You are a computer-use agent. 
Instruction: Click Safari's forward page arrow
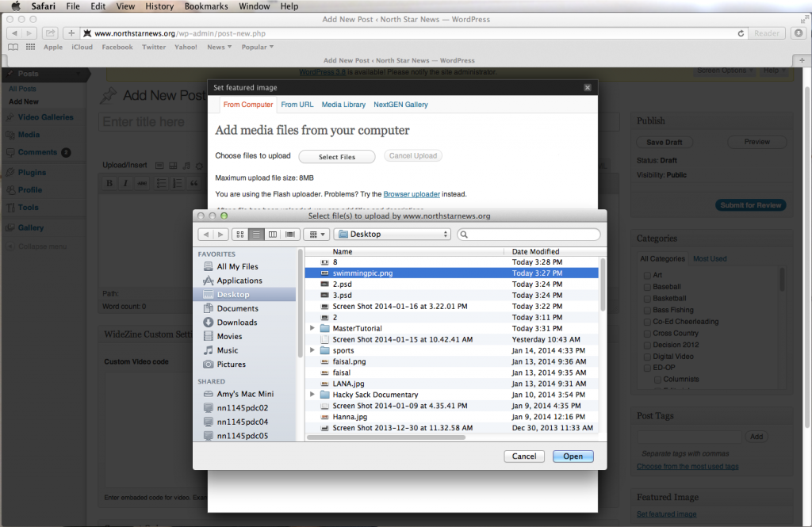pyautogui.click(x=29, y=33)
